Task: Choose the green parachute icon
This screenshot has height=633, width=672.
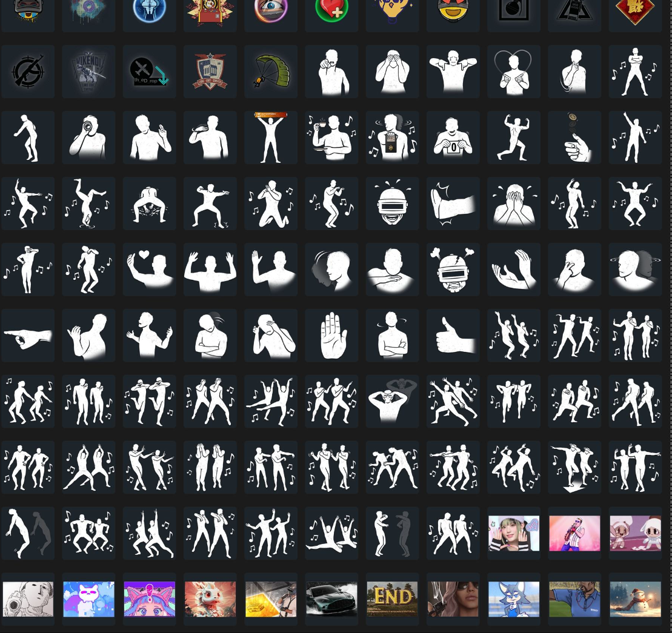Action: point(271,71)
